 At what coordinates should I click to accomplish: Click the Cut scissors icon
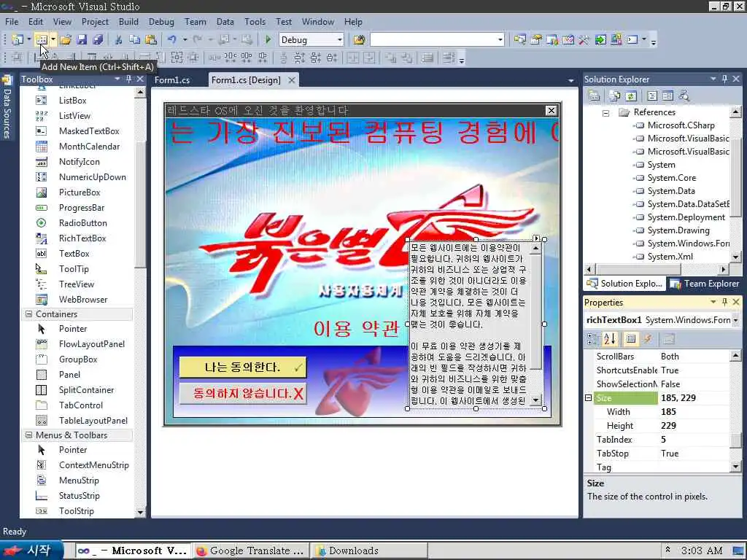pos(119,39)
